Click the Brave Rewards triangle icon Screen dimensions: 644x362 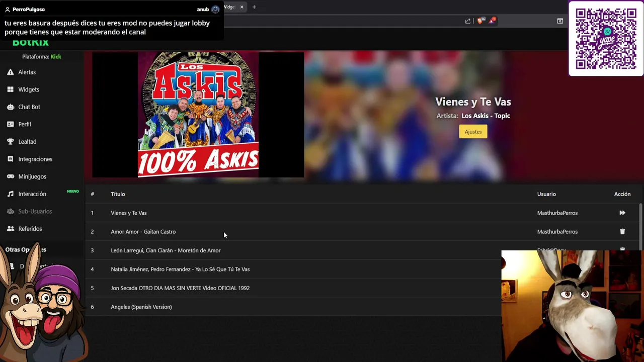492,21
